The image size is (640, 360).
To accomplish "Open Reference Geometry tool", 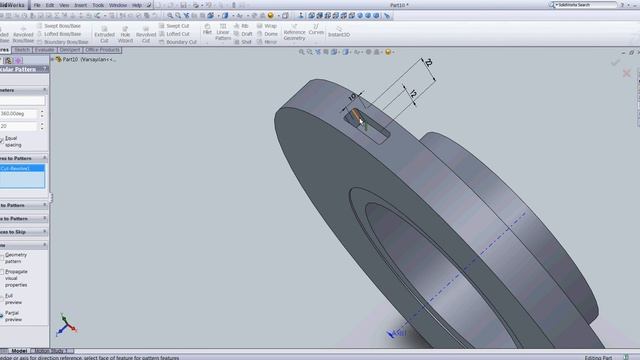I will point(294,32).
